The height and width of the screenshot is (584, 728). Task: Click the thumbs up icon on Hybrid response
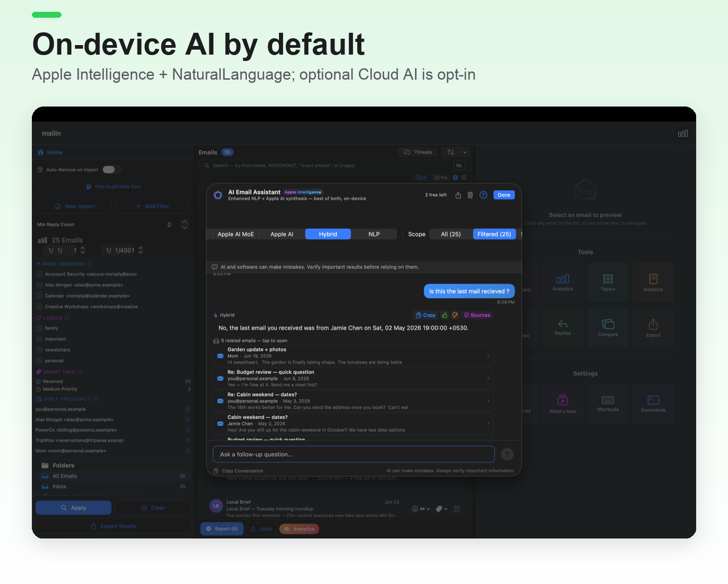[445, 315]
